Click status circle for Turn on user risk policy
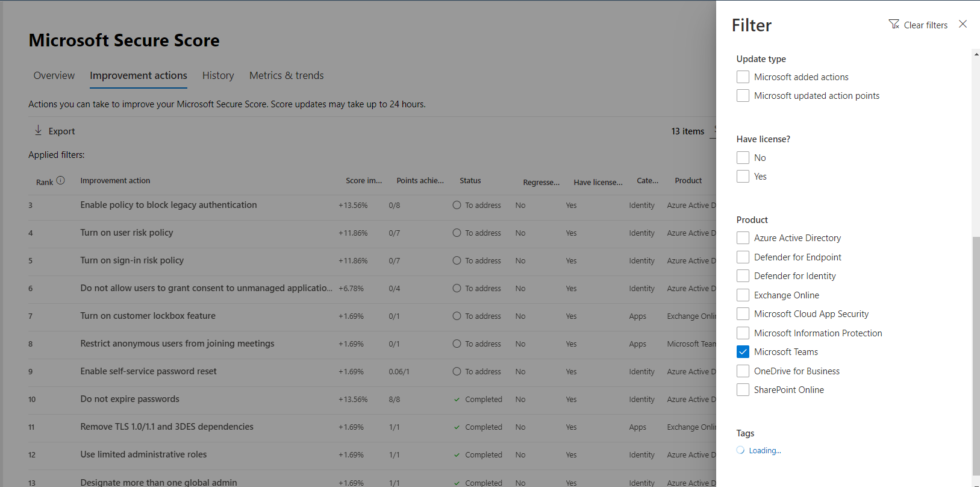 (457, 233)
